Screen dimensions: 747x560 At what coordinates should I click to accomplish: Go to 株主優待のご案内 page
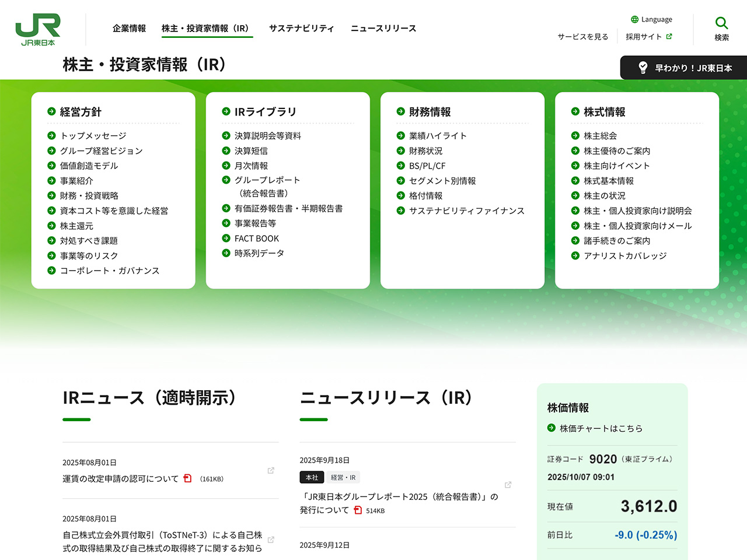pyautogui.click(x=617, y=150)
